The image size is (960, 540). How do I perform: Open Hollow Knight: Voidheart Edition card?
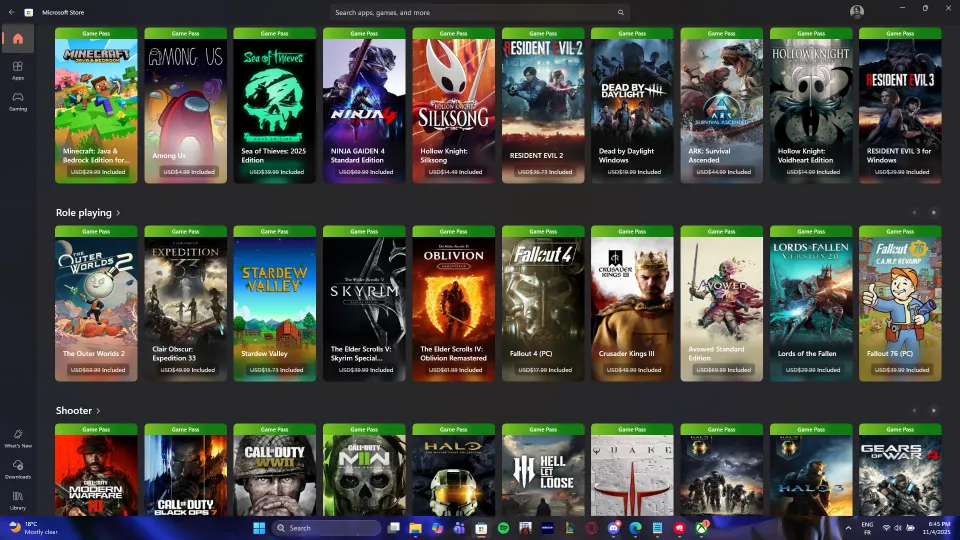(x=811, y=105)
